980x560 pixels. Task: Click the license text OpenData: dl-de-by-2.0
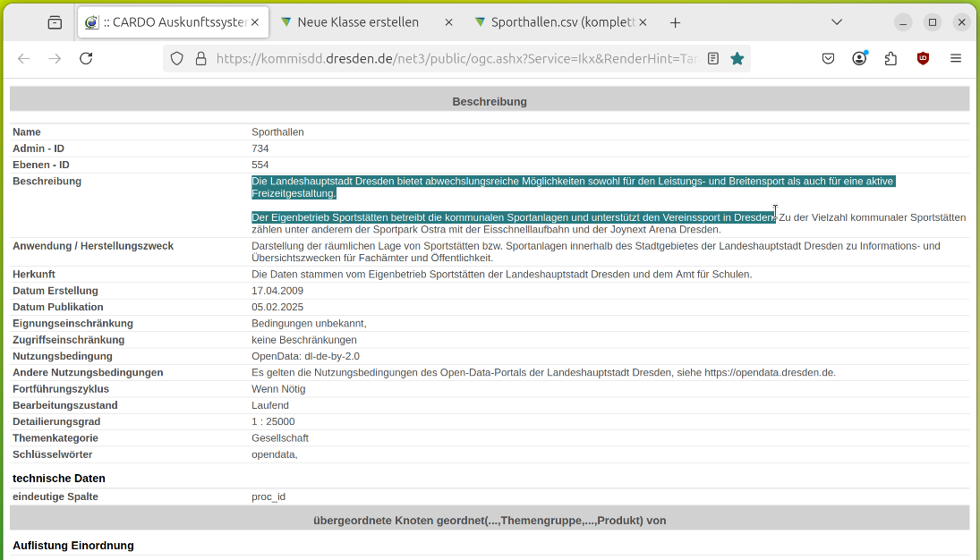click(x=305, y=356)
